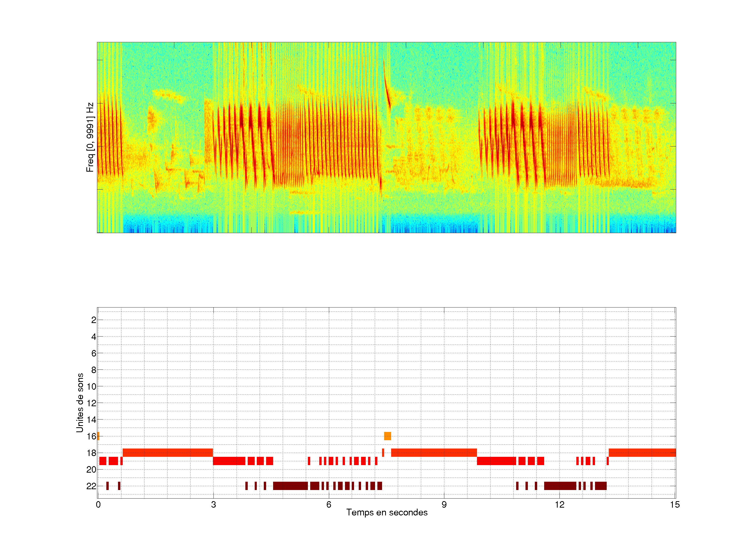Screen dimensions: 747x560
Task: Click x-axis tick label 12
Action: [559, 505]
